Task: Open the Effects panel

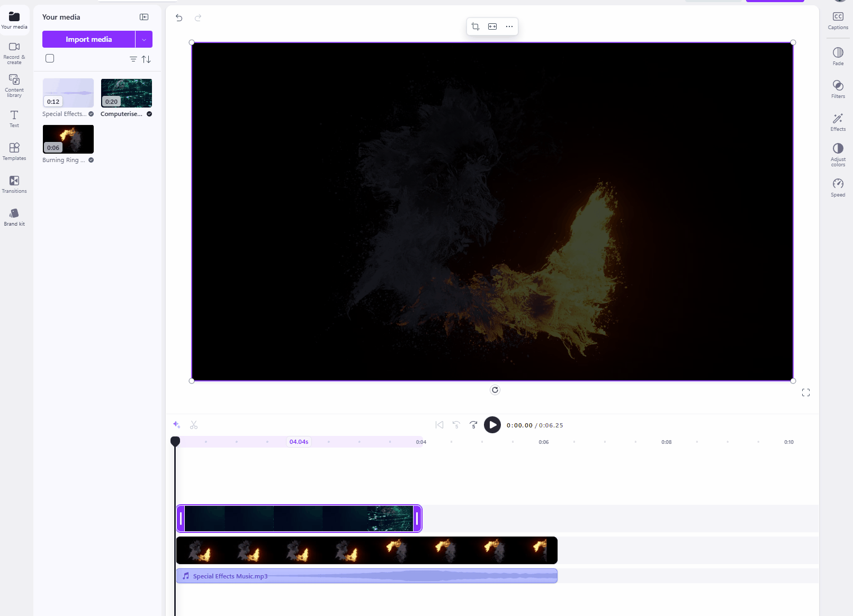Action: [x=838, y=122]
